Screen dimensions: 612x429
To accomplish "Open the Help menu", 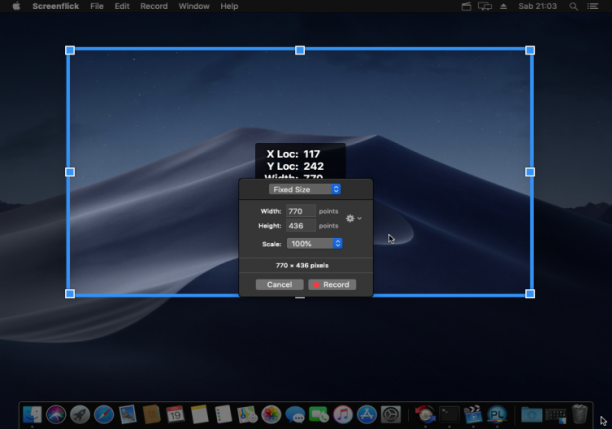I will click(x=229, y=6).
